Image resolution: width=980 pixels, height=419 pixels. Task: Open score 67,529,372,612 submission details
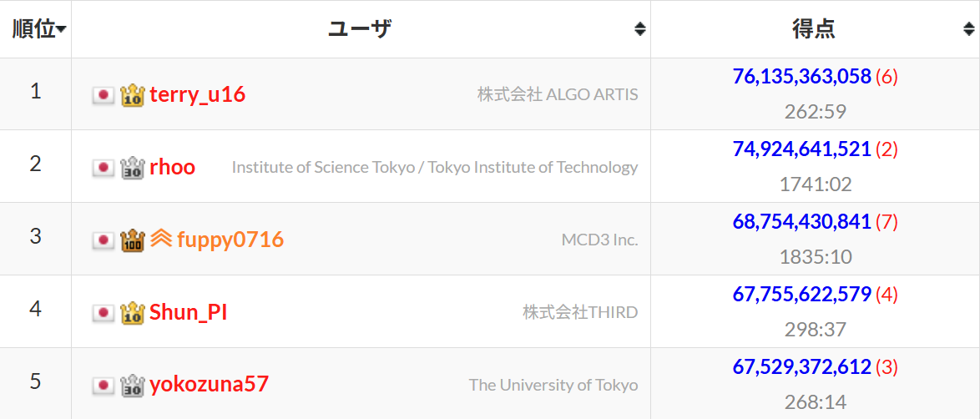802,366
